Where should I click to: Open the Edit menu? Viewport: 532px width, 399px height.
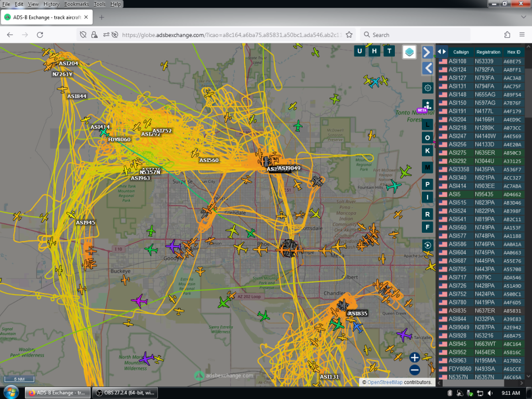click(19, 4)
